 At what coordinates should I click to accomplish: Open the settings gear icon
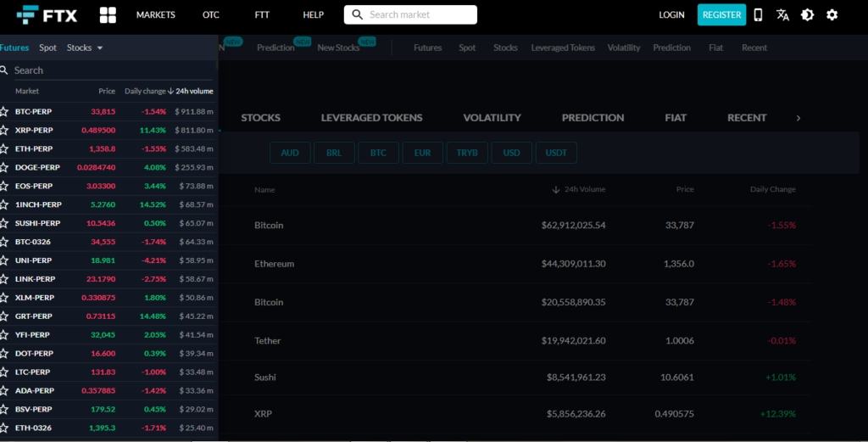(x=832, y=15)
